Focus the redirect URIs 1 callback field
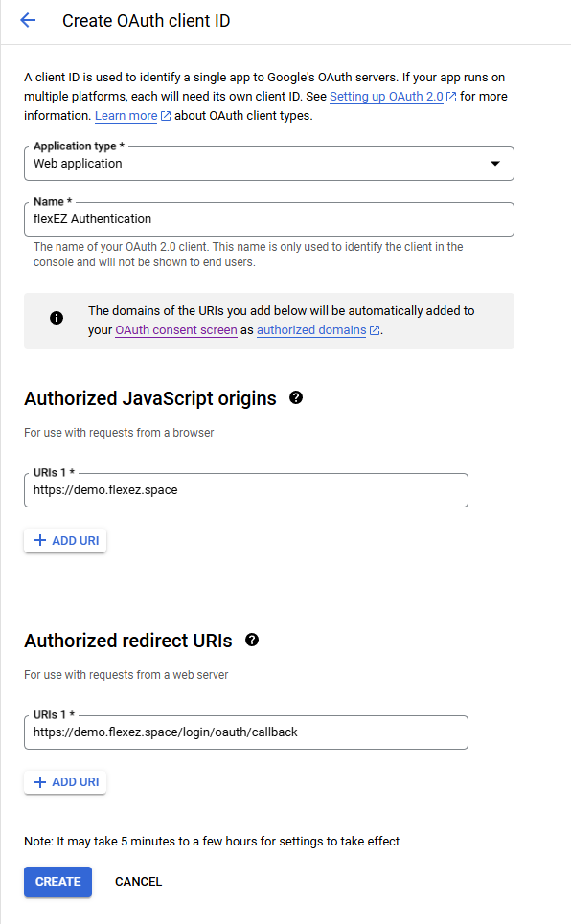Image resolution: width=571 pixels, height=924 pixels. click(x=246, y=732)
